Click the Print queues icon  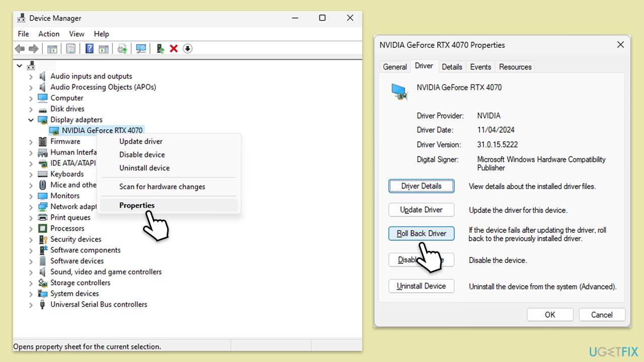(x=43, y=218)
